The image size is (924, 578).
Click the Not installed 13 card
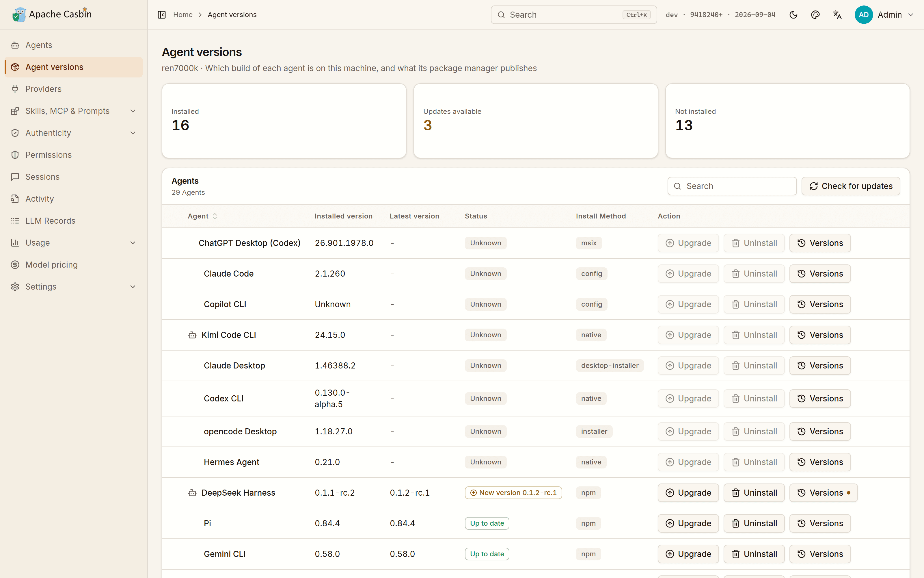point(787,121)
